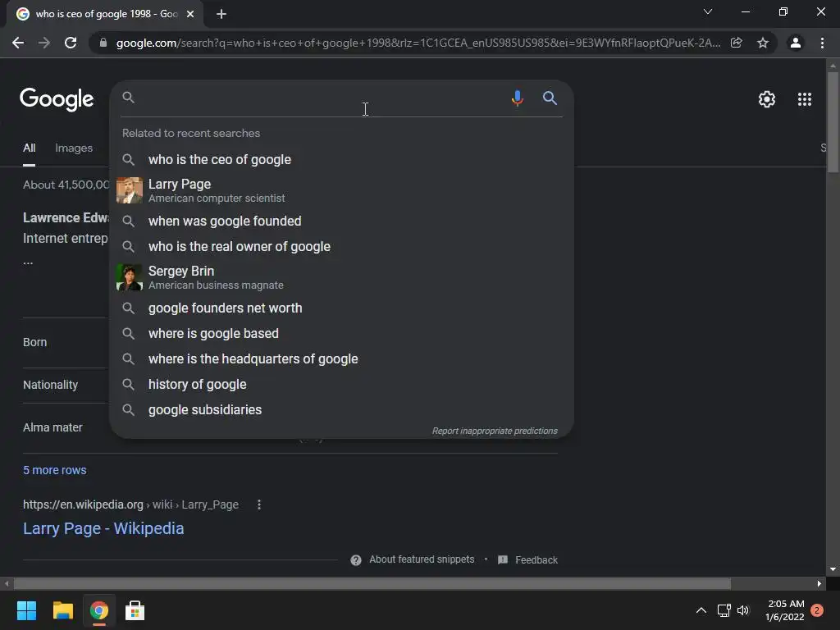Click the scroll down arrow

832,569
